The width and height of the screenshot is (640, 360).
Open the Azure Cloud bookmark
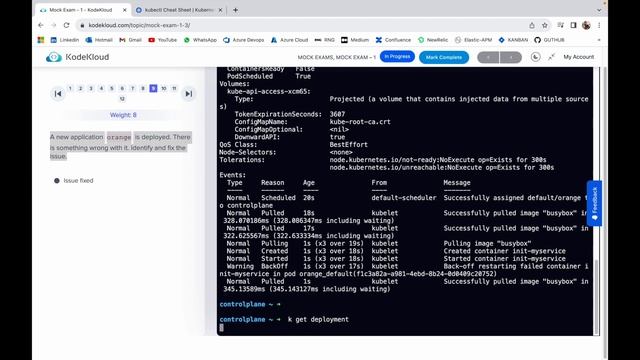click(x=289, y=40)
